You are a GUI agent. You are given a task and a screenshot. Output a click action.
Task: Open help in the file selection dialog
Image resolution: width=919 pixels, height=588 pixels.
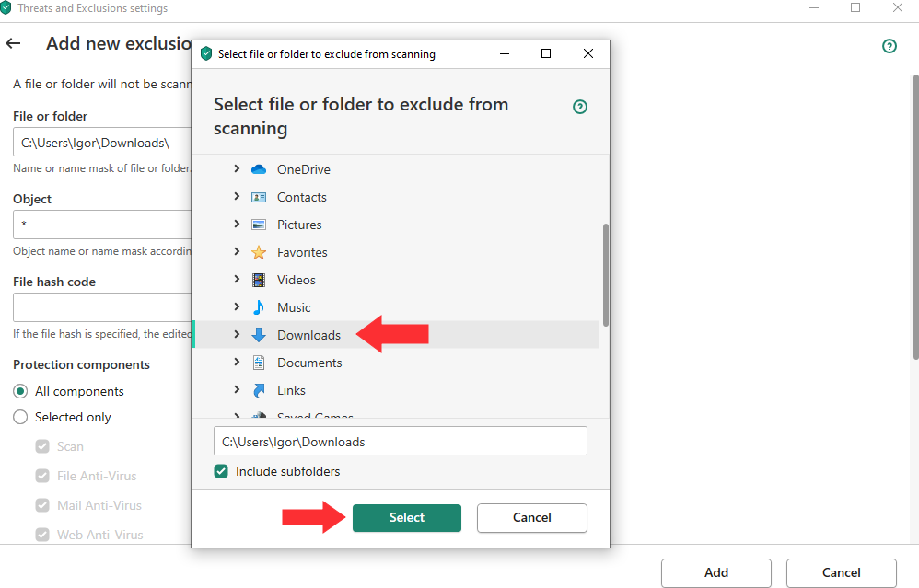click(x=579, y=107)
